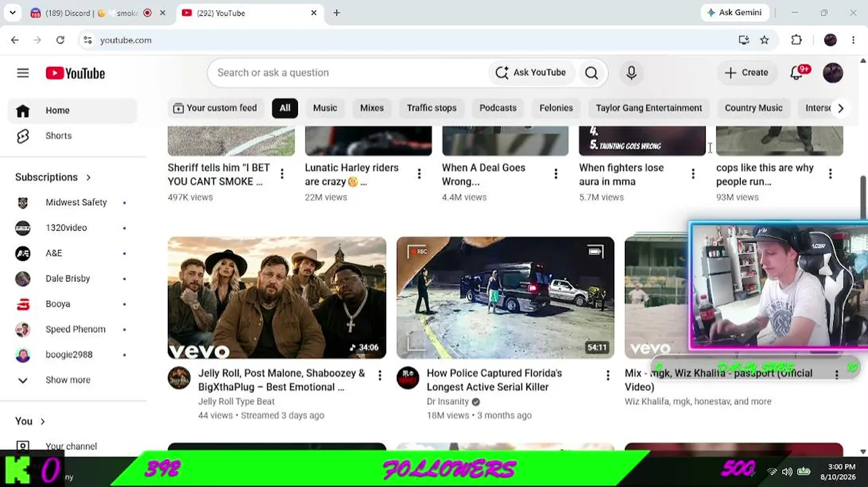Open the three-dot menu for the Florida Serial Killer video
This screenshot has height=487, width=868.
[608, 375]
